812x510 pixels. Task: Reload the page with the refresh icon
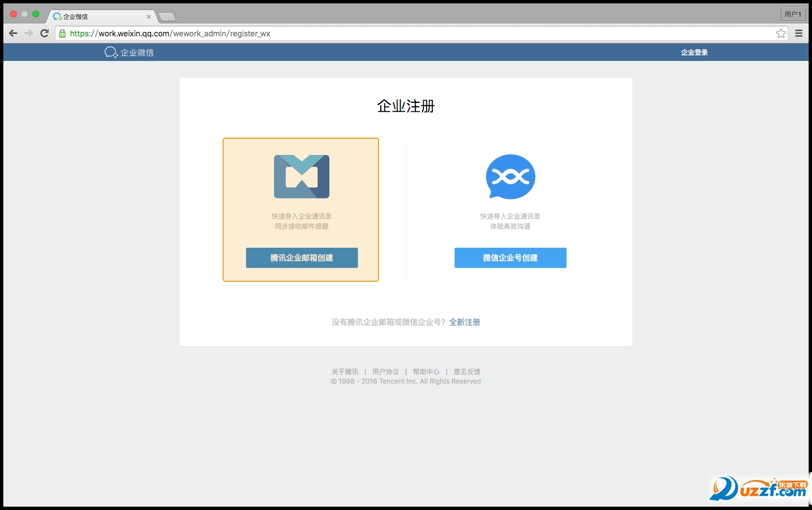45,34
